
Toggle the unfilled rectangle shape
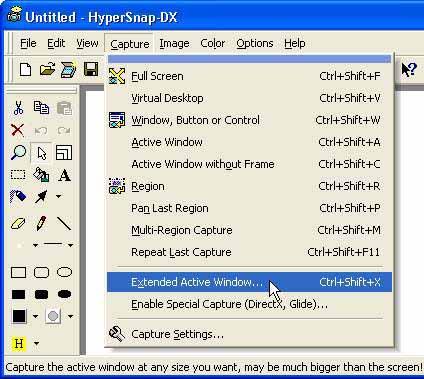click(x=18, y=272)
